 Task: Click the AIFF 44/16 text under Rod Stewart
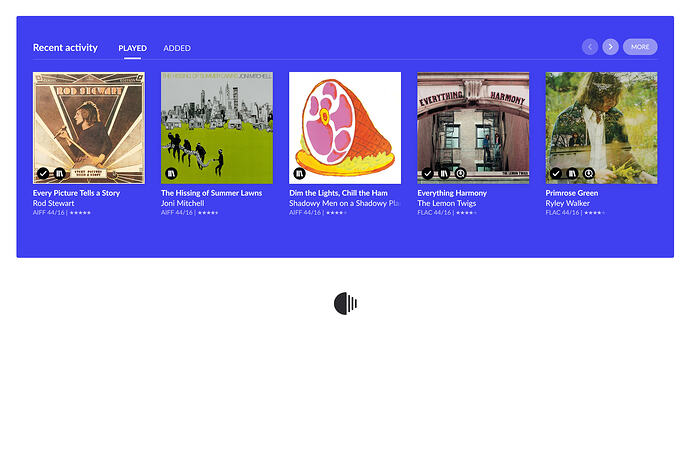[x=49, y=213]
